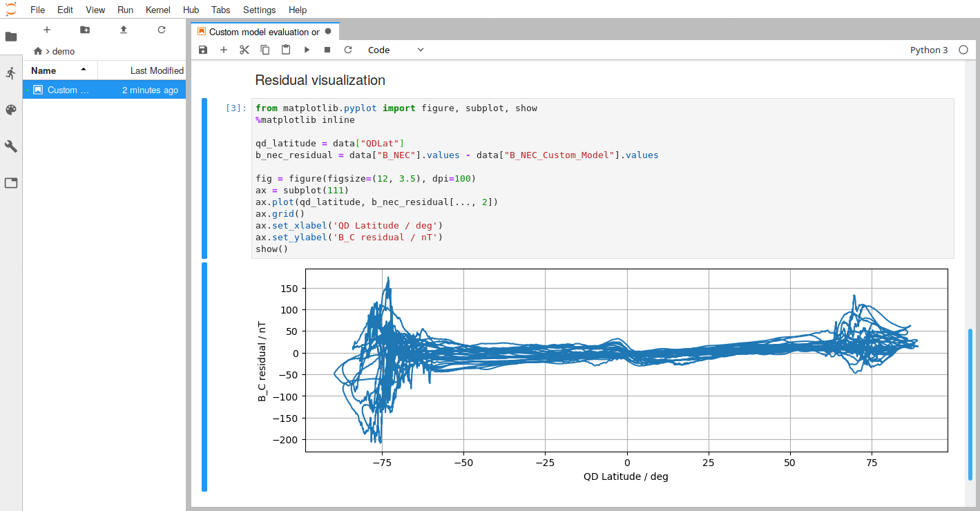The height and width of the screenshot is (511, 980).
Task: Open the Tabs sidebar panel icon
Action: coord(11,183)
